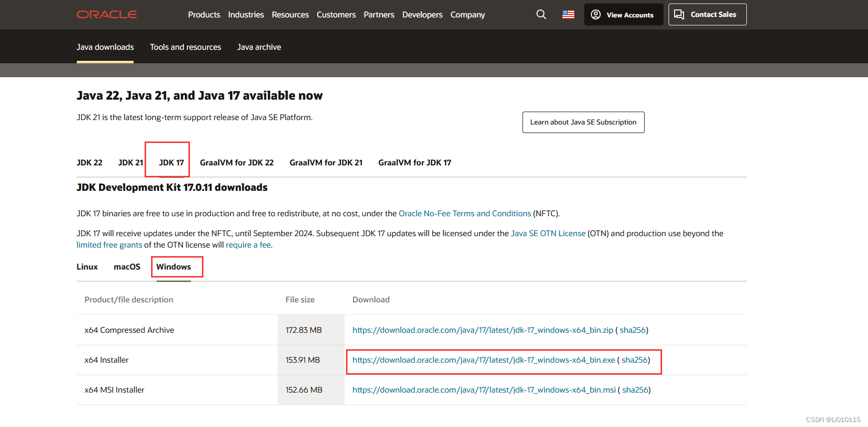Open sha256 link for zip archive
Viewport: 868px width, 427px height.
[633, 330]
